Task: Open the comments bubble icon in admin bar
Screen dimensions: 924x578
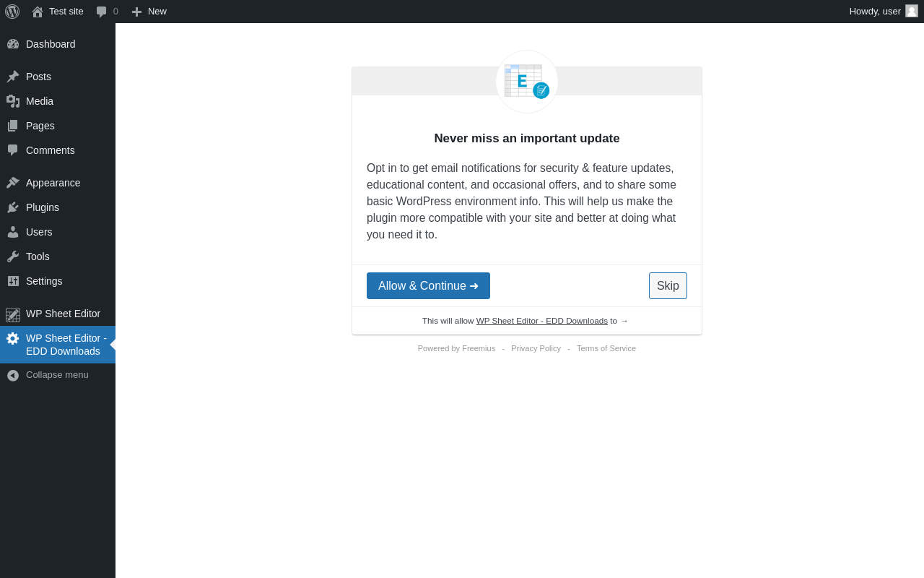Action: (102, 12)
